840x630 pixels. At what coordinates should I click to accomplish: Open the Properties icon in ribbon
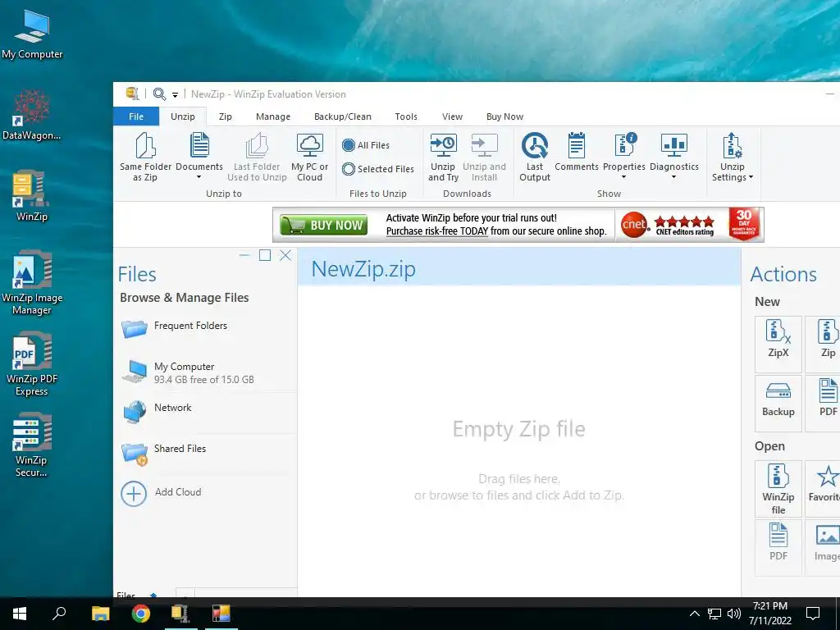point(624,145)
